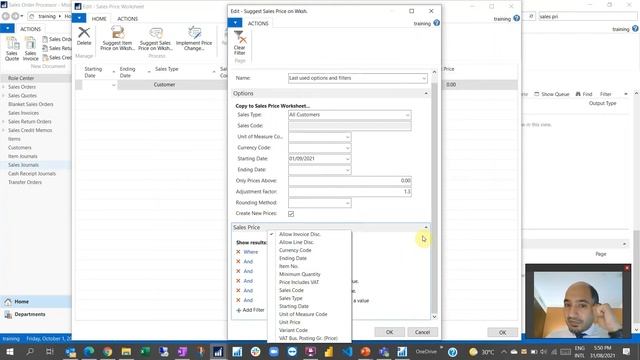This screenshot has width=640, height=360.
Task: Click search box containing sales pri
Action: coord(587,16)
